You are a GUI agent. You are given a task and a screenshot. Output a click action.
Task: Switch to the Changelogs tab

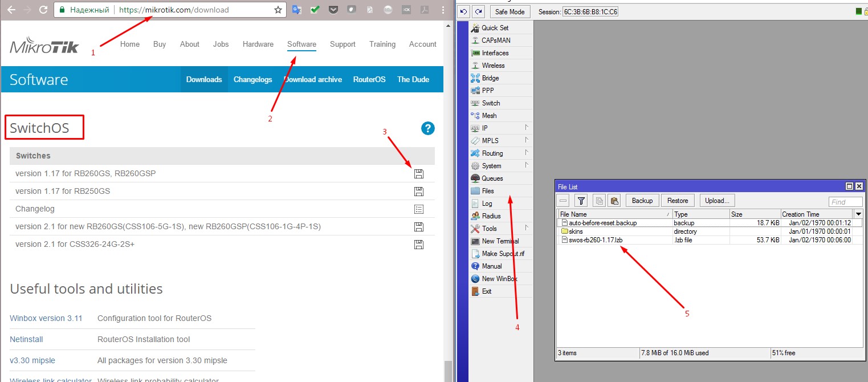click(252, 79)
